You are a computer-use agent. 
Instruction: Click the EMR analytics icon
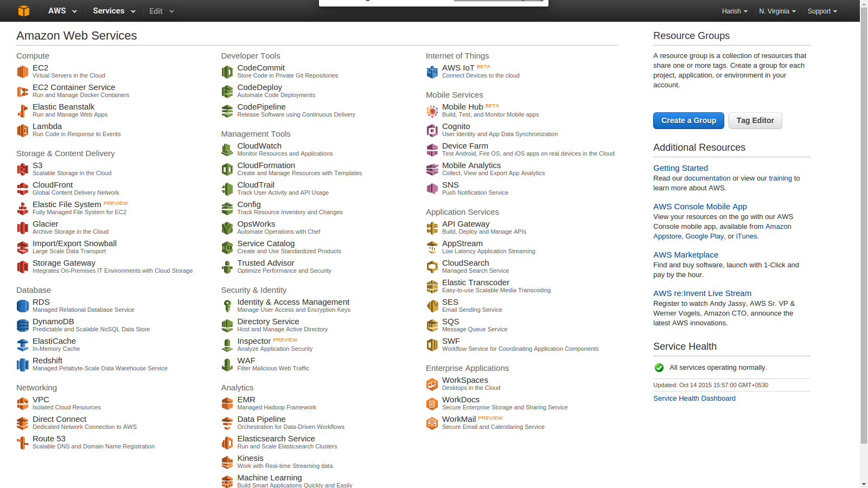tap(227, 403)
